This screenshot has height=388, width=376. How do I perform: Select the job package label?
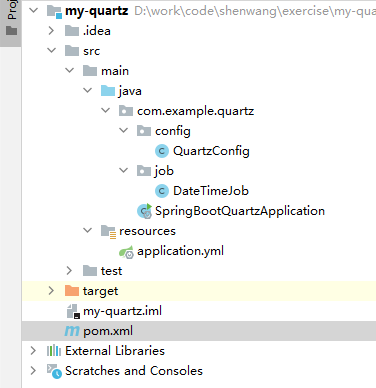[164, 171]
